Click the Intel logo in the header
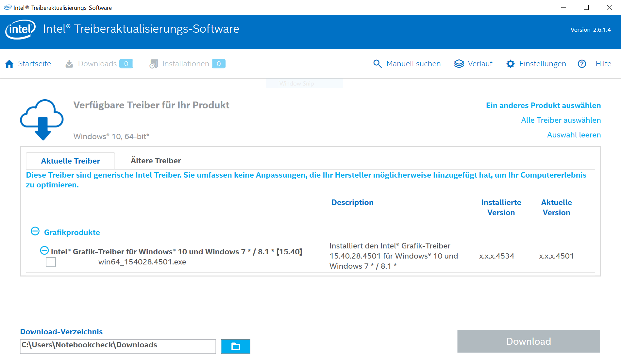Image resolution: width=621 pixels, height=364 pixels. point(21,29)
